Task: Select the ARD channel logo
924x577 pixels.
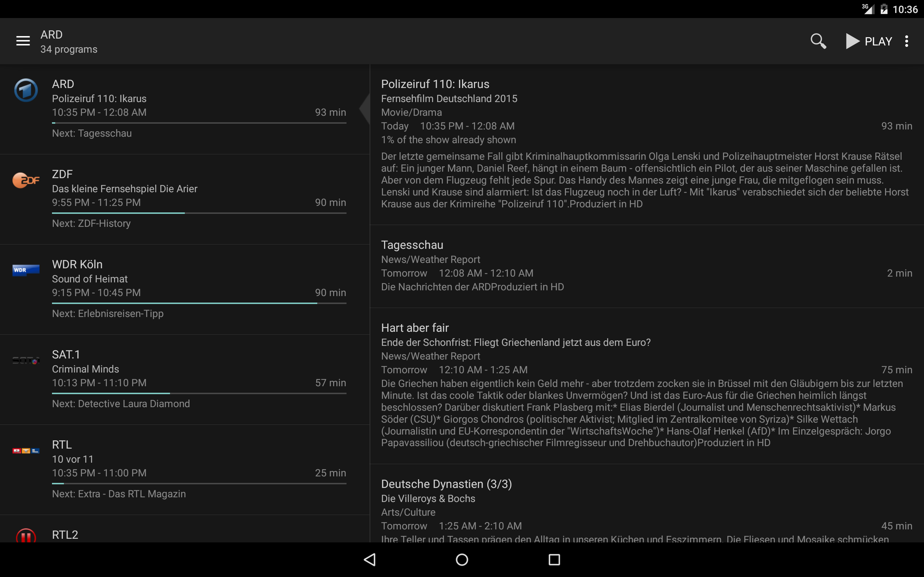Action: 26,90
